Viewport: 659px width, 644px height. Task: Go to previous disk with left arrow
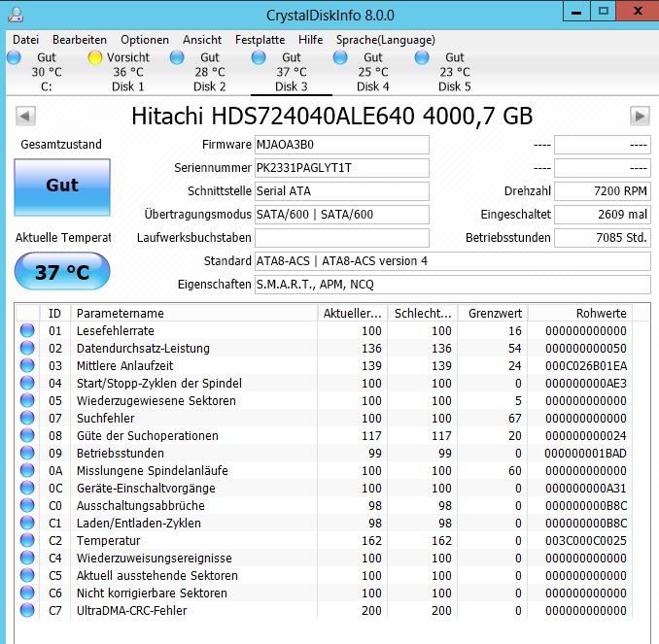point(25,116)
